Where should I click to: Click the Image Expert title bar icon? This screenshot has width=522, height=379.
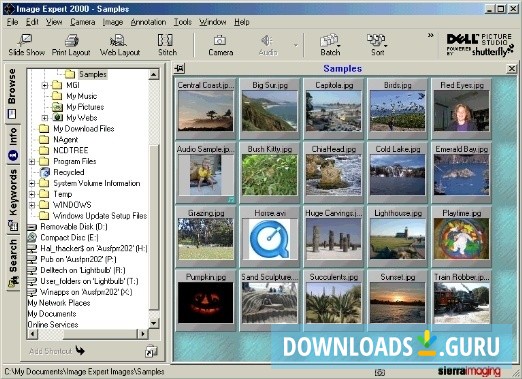(x=9, y=8)
